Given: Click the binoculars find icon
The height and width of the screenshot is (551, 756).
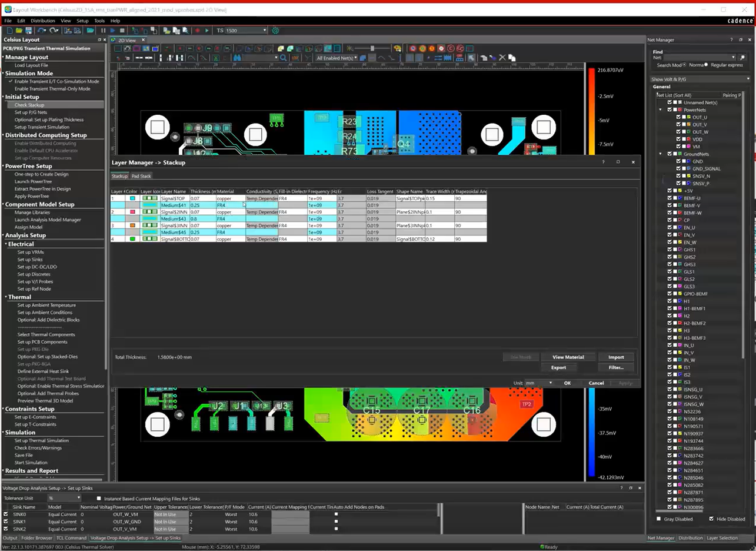Looking at the screenshot, I should point(237,58).
